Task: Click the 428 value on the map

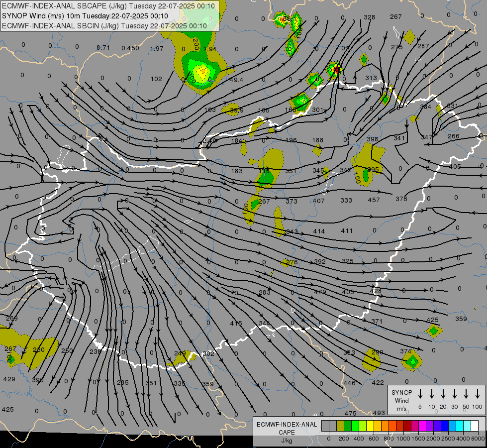Action: [x=376, y=291]
